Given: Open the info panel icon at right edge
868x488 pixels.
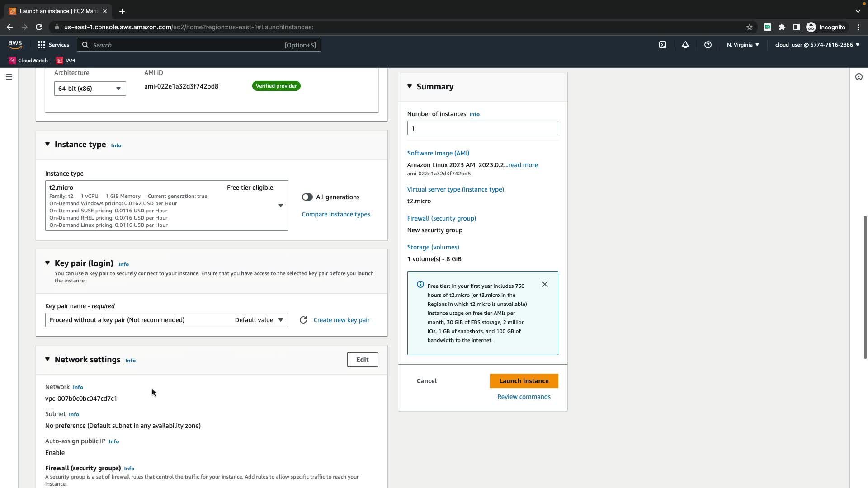Looking at the screenshot, I should tap(859, 77).
